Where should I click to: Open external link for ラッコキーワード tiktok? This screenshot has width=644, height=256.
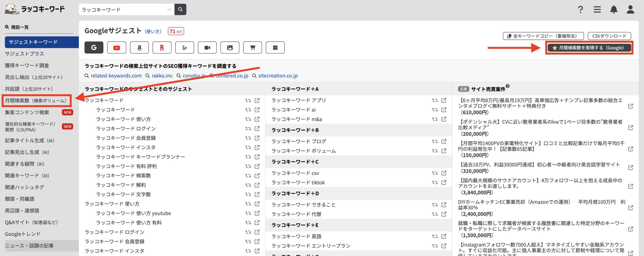click(444, 182)
